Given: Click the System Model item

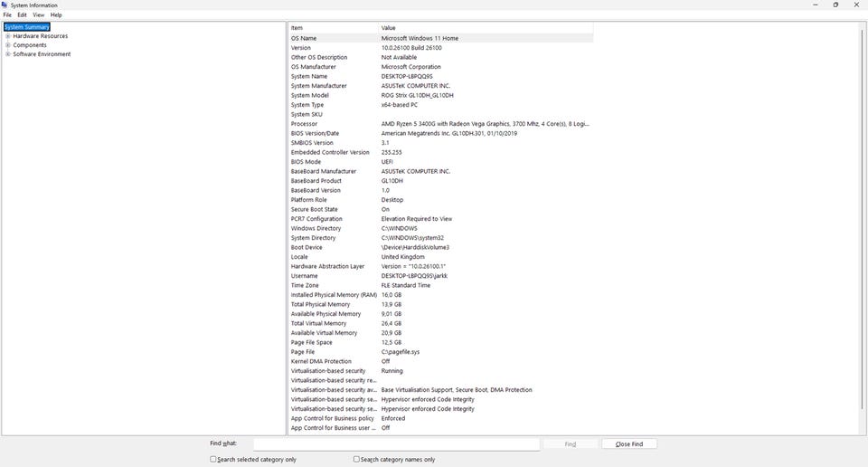Looking at the screenshot, I should tap(310, 95).
